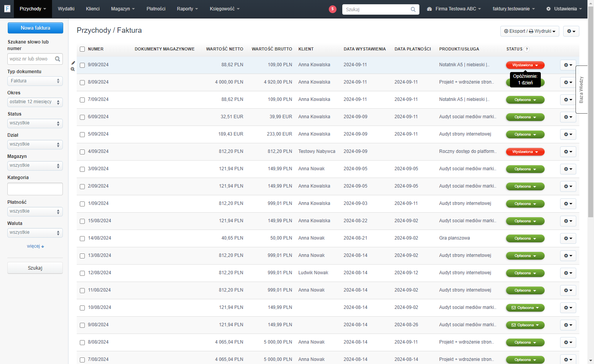Click the magnifier icon in the top search box

(x=413, y=9)
